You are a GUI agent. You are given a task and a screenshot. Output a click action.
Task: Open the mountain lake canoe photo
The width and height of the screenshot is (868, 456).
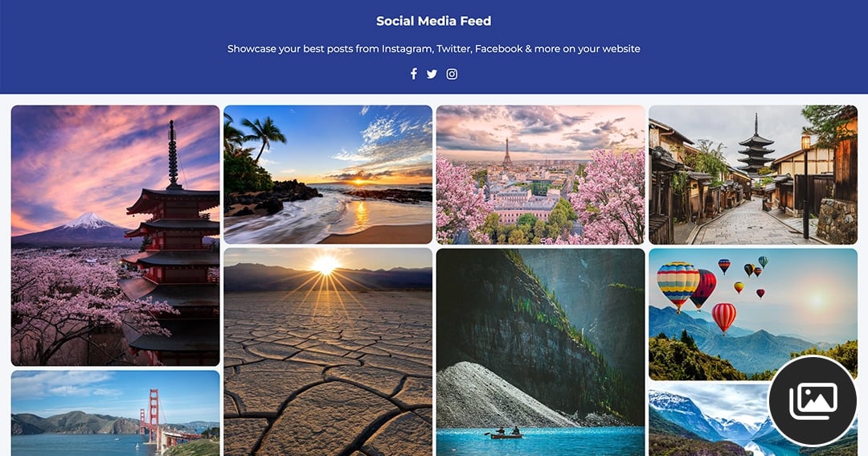click(x=540, y=351)
